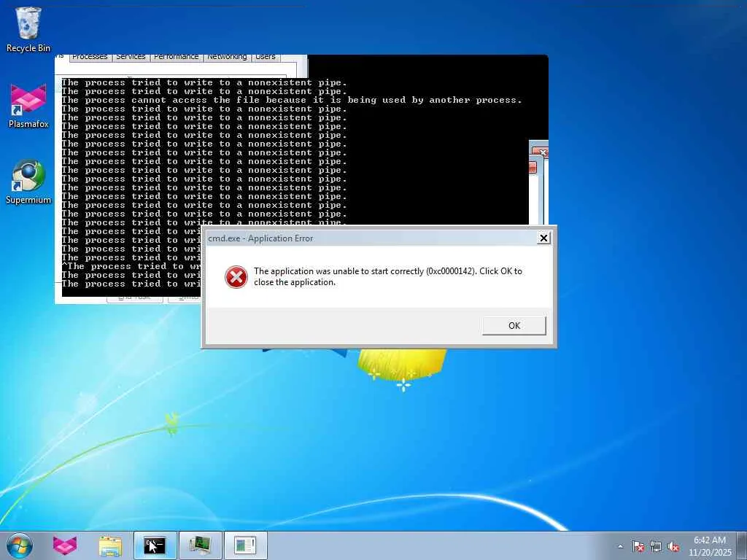Screen dimensions: 747x560
Task: Launch Plasmafox from the taskbar
Action: [65, 545]
